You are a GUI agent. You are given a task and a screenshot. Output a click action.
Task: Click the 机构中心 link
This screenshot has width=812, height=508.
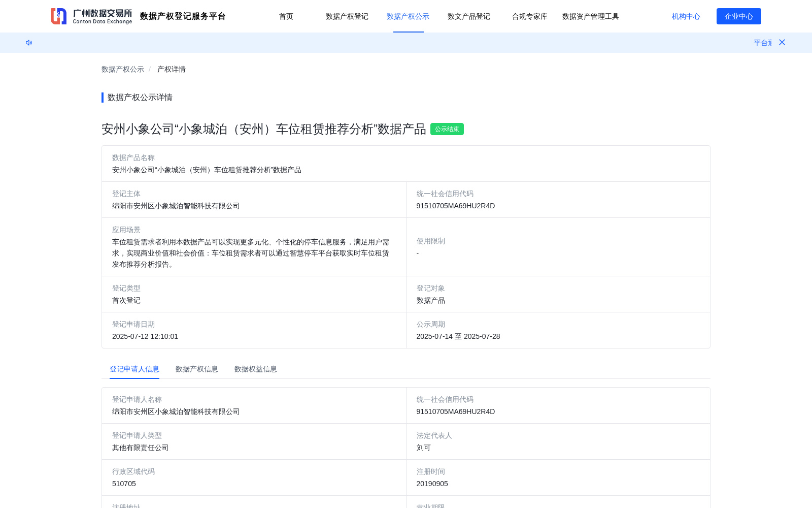pyautogui.click(x=686, y=16)
